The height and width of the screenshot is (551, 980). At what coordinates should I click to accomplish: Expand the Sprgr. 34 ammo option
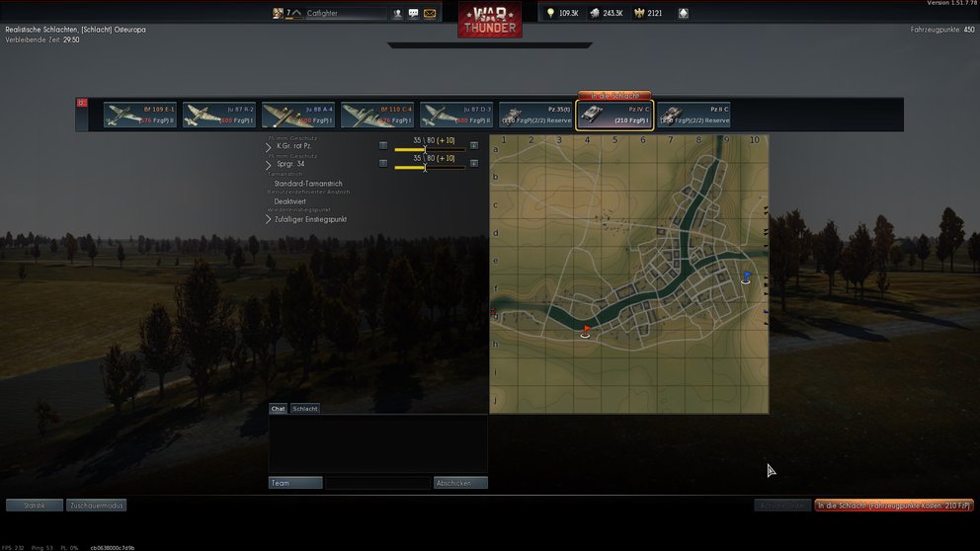pos(269,165)
